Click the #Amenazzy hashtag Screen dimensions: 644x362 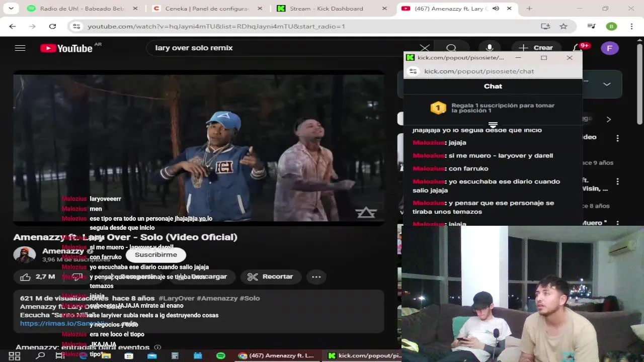[217, 298]
